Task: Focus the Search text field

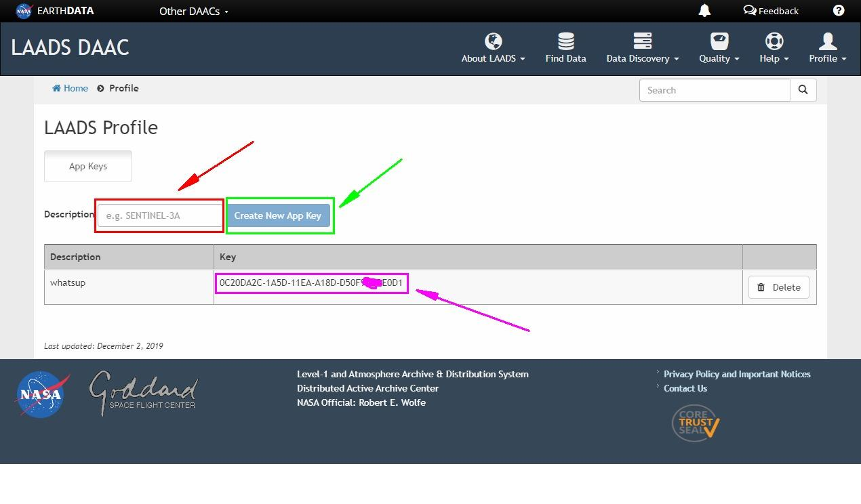Action: click(x=715, y=90)
